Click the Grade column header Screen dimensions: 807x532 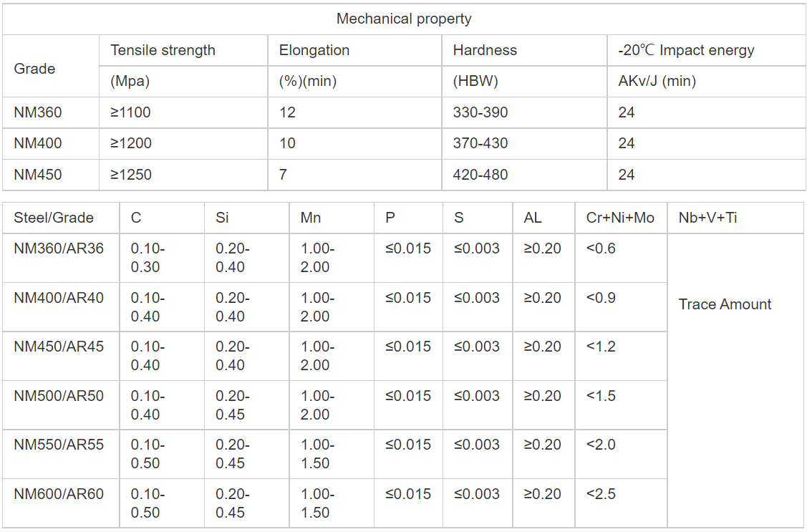pos(34,69)
